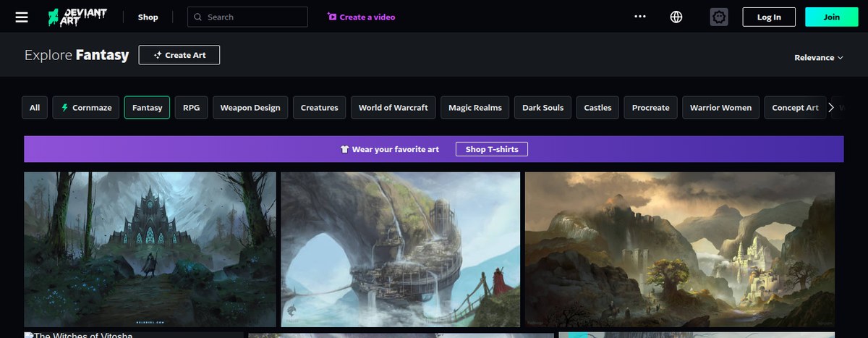This screenshot has height=338, width=868.
Task: Select the RPG topic tag
Action: click(x=192, y=107)
